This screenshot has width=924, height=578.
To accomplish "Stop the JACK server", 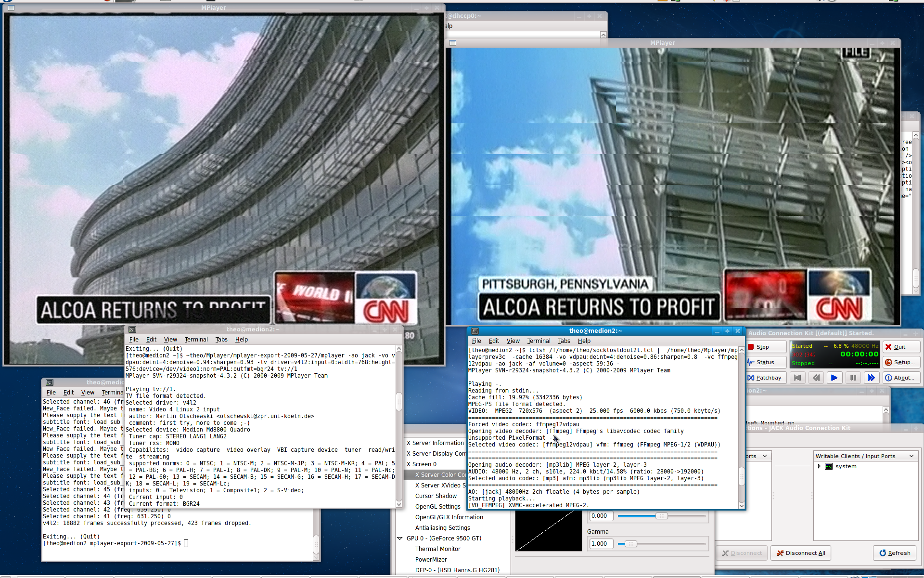I will 765,347.
